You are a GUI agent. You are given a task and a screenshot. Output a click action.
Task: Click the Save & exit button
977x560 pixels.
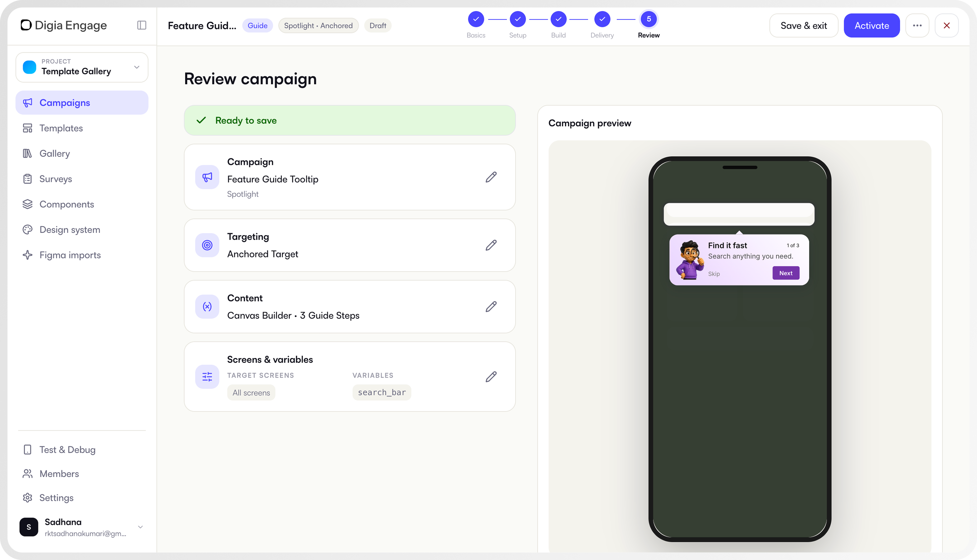click(x=804, y=25)
